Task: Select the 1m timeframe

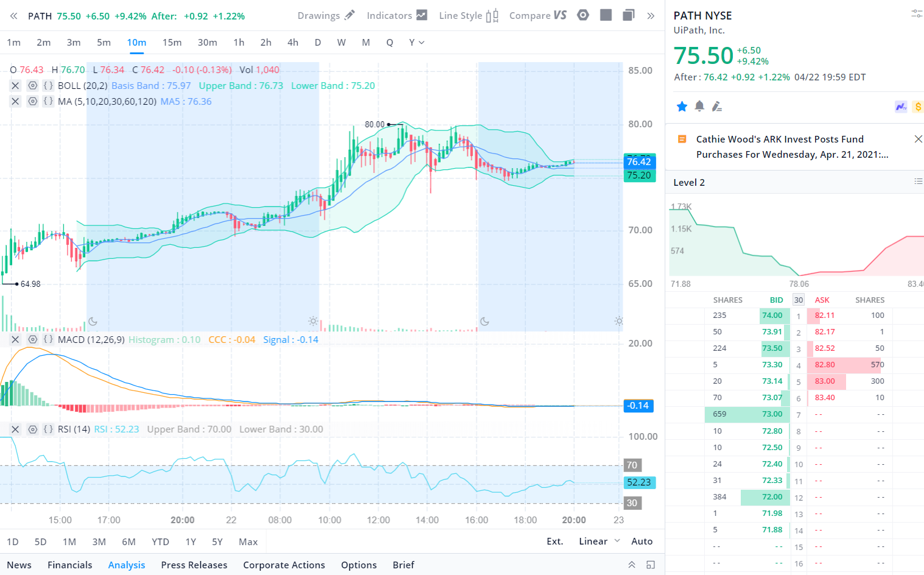Action: coord(13,43)
